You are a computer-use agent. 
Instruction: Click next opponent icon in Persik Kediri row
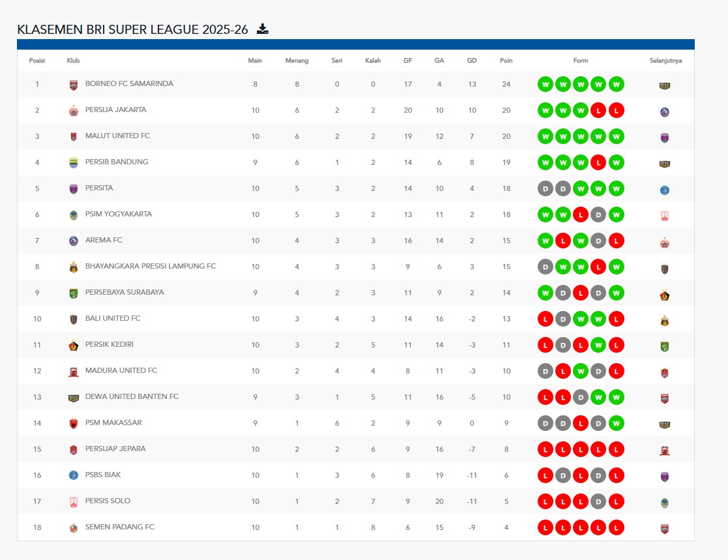665,346
